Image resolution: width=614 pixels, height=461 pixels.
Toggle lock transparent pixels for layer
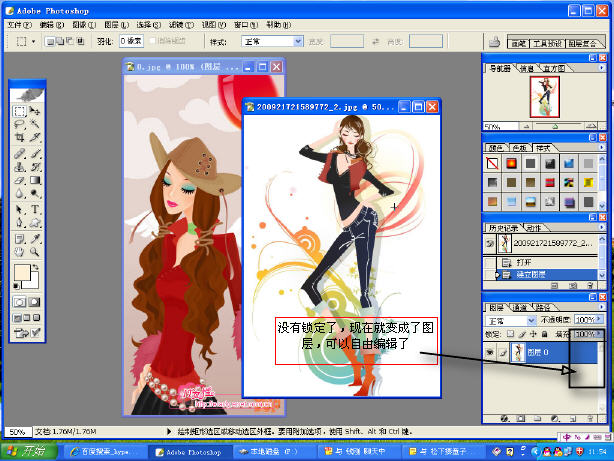(510, 334)
